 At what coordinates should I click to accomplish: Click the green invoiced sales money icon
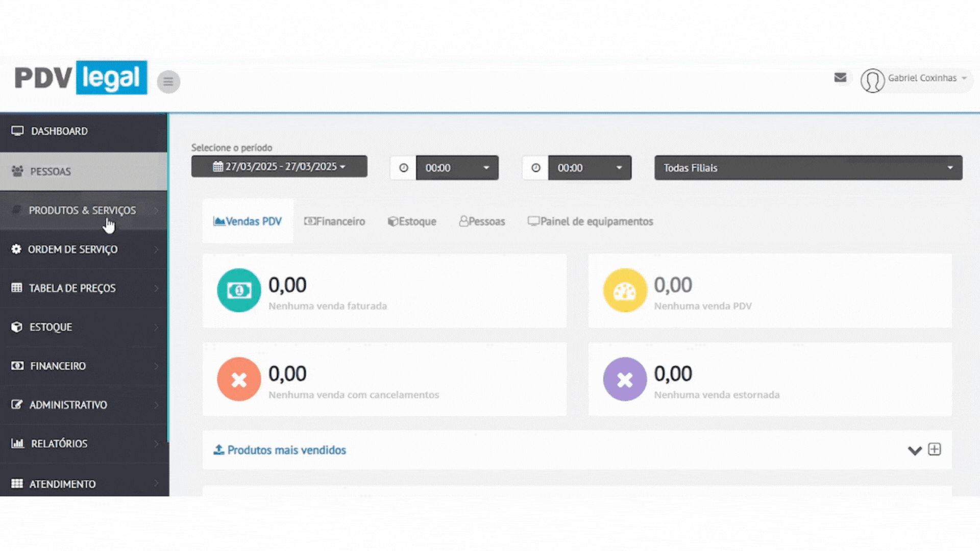tap(239, 290)
